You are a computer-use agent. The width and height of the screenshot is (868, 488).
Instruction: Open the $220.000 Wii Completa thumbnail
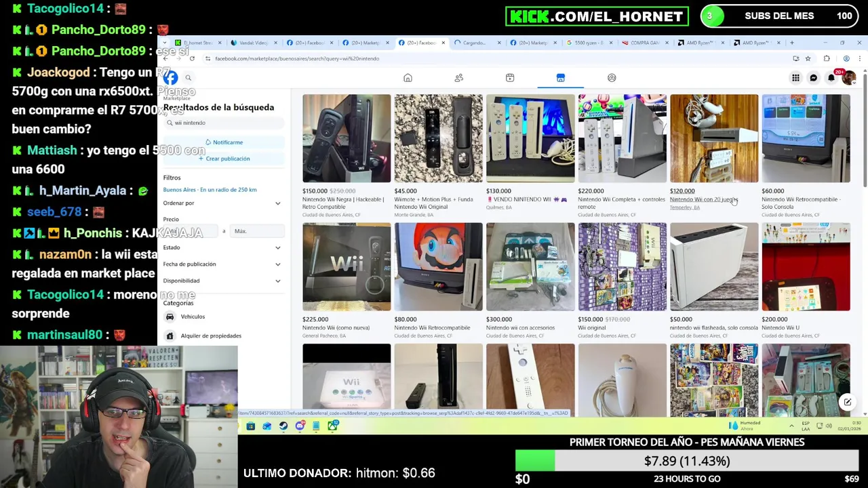622,138
